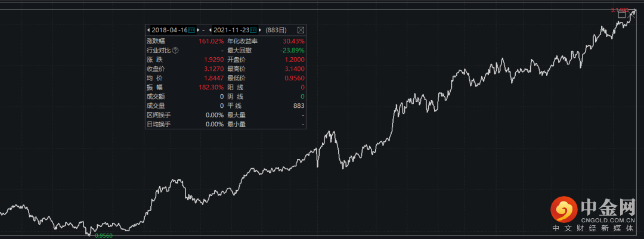
Task: Click the 收盘价 value 3.1270
Action: (x=215, y=69)
